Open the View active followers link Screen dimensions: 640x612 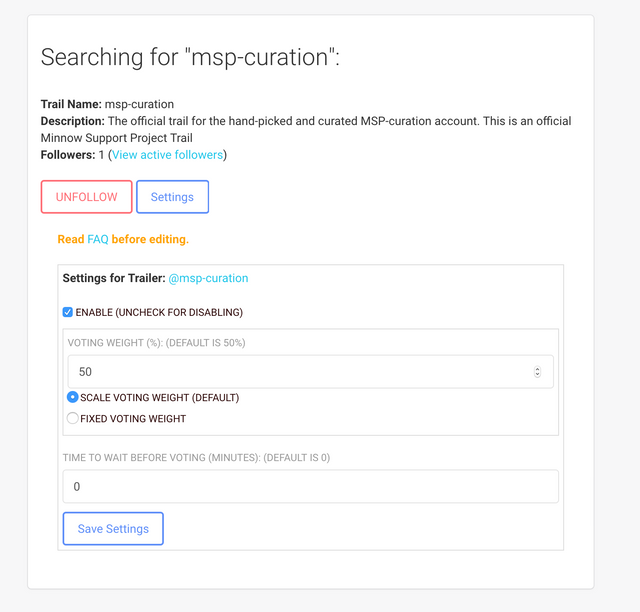click(167, 155)
